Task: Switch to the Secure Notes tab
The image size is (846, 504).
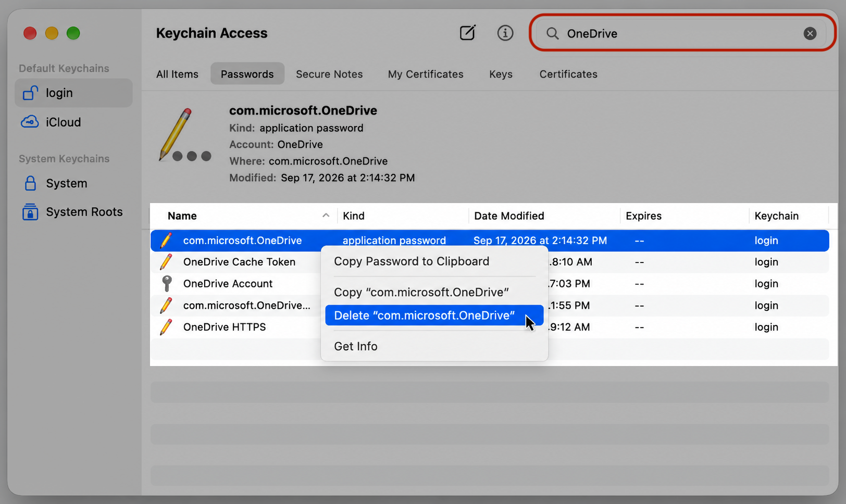Action: [x=329, y=74]
